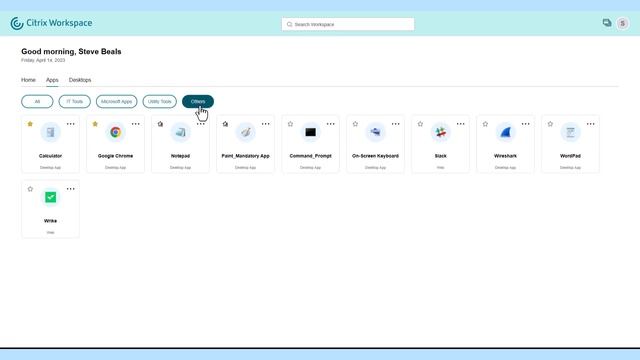Screen dimensions: 640x360
Task: Click the lock icon on Notepad card
Action: point(160,124)
